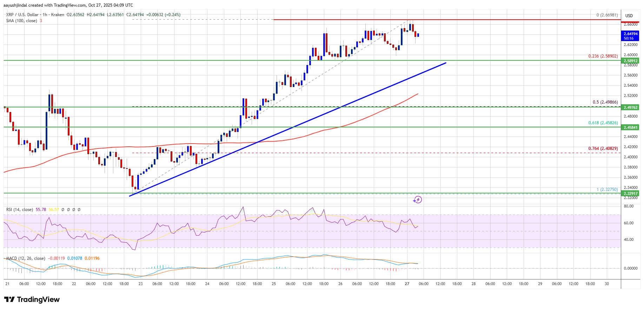Open the XRP / U.S. Dollar symbol title

(x=22, y=15)
